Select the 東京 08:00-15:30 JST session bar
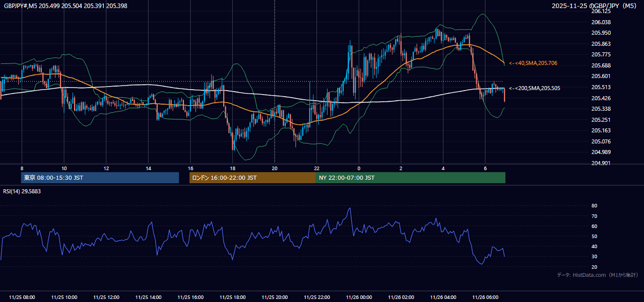 click(x=100, y=178)
